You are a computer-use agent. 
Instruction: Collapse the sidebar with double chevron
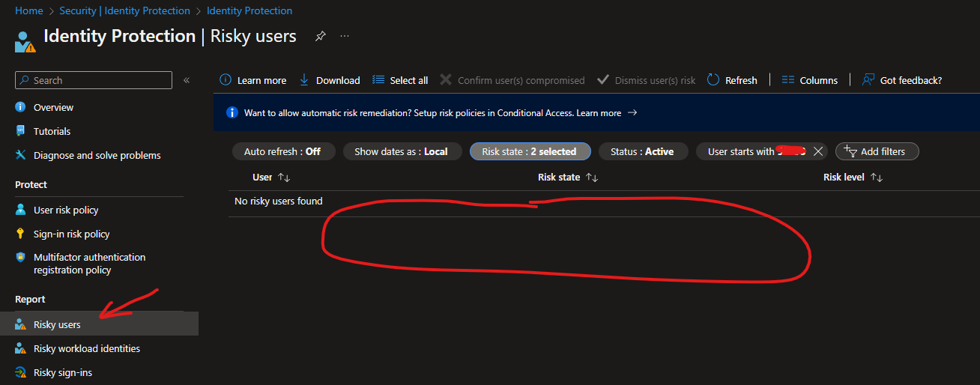point(187,80)
